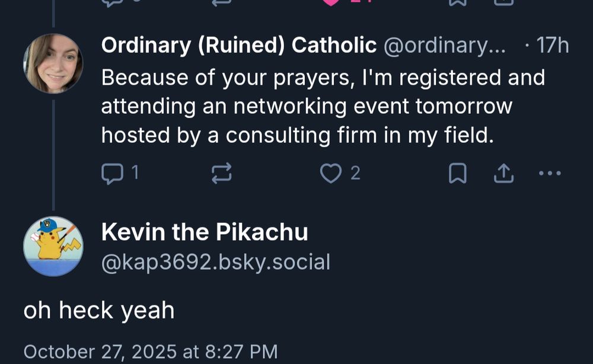Screen dimensions: 593x364
Task: Open the three-dot more options menu
Action: (x=550, y=173)
